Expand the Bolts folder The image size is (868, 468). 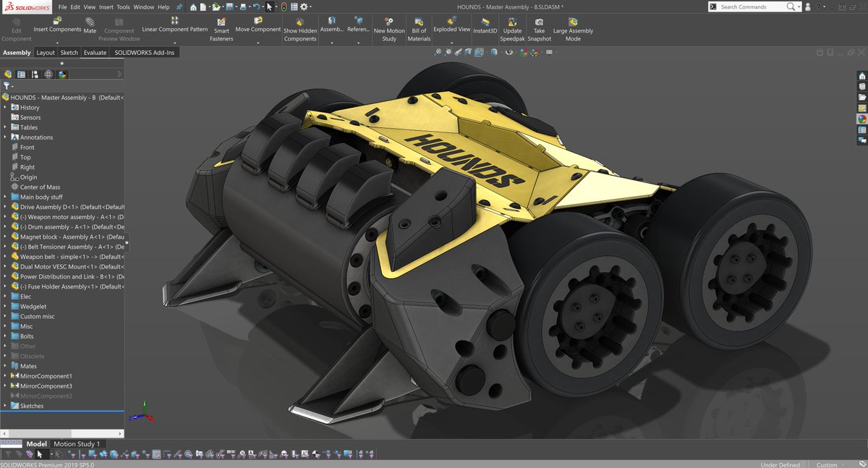pyautogui.click(x=5, y=336)
